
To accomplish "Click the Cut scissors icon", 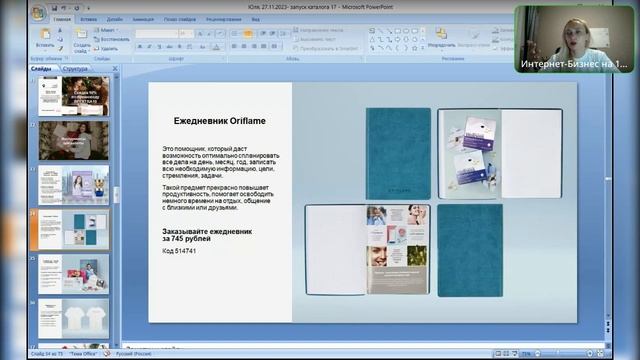I will 60,30.
